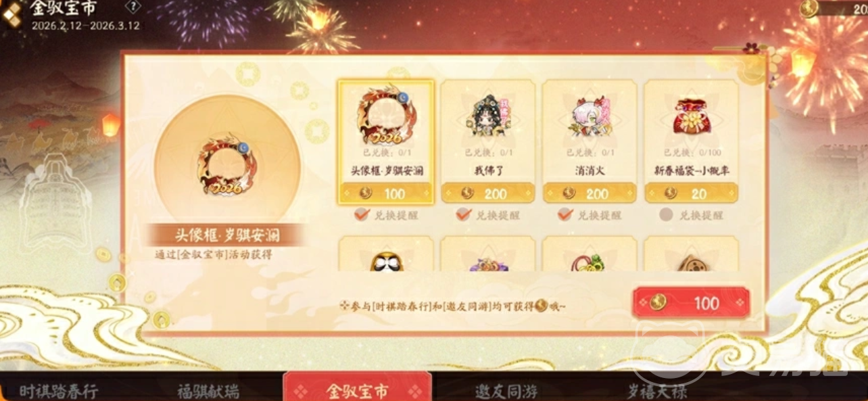Tap the gold coin currency icon top right
Image resolution: width=868 pixels, height=401 pixels.
809,7
